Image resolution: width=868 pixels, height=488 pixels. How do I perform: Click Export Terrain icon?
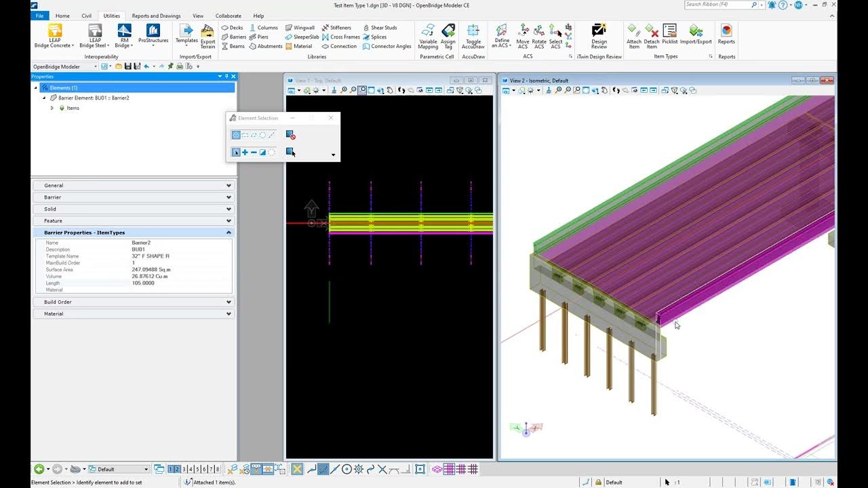point(208,36)
